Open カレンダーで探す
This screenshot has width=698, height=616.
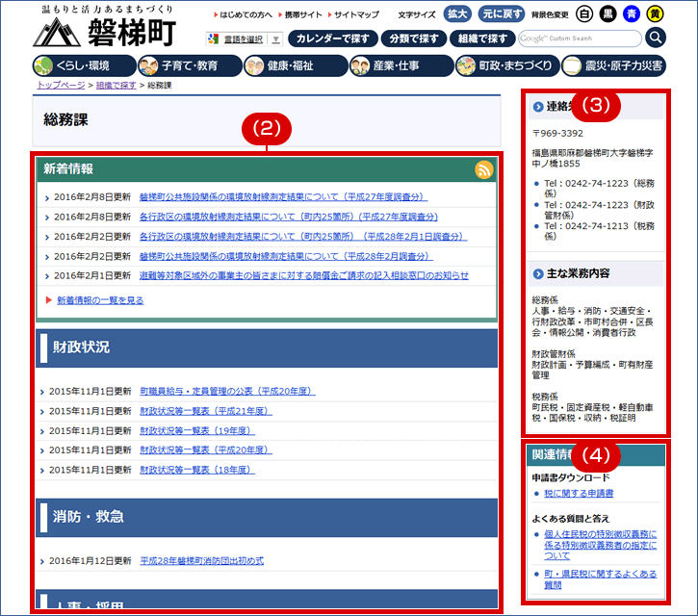(x=333, y=38)
